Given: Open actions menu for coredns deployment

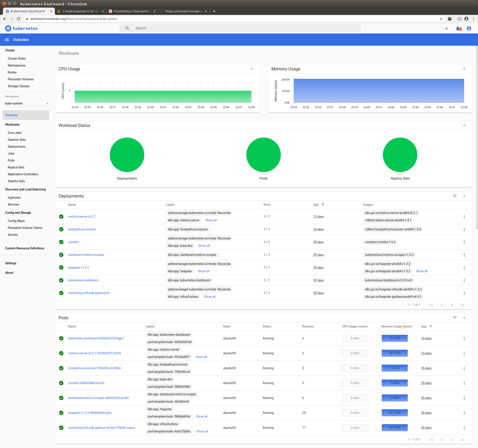Looking at the screenshot, I should (x=464, y=242).
